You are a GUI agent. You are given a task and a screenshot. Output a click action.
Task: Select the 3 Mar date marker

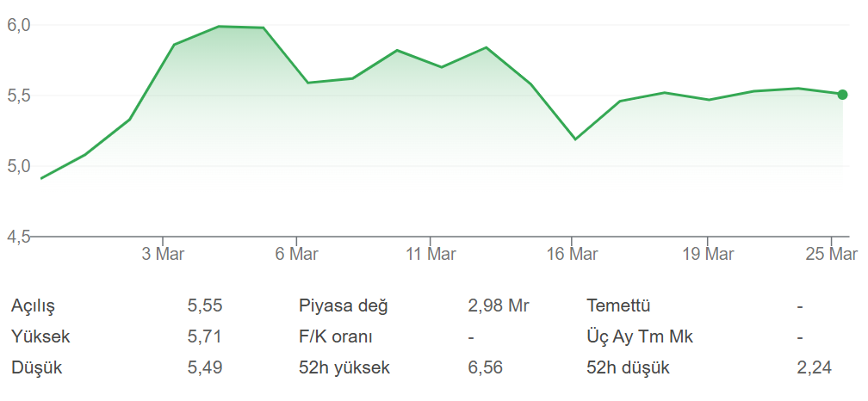coord(163,254)
